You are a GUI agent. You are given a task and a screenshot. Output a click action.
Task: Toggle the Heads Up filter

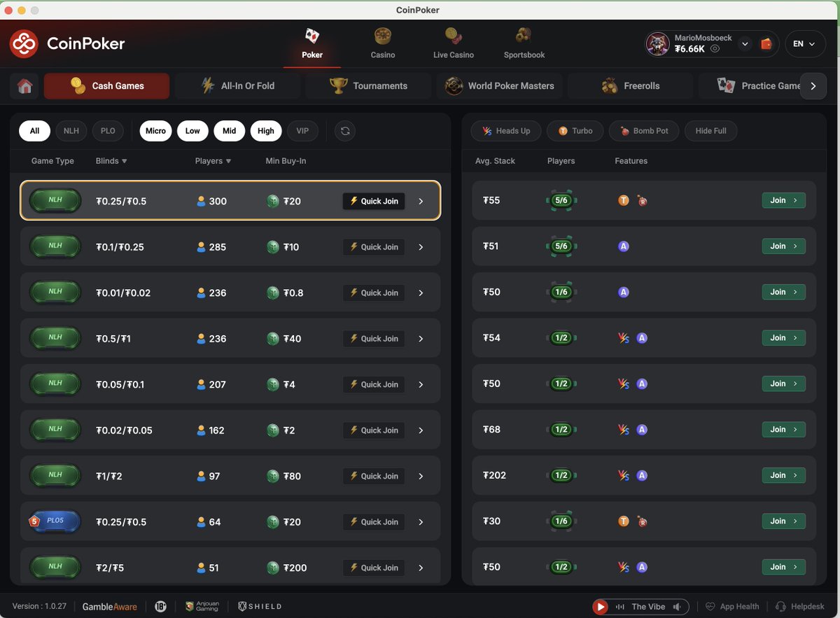tap(506, 131)
